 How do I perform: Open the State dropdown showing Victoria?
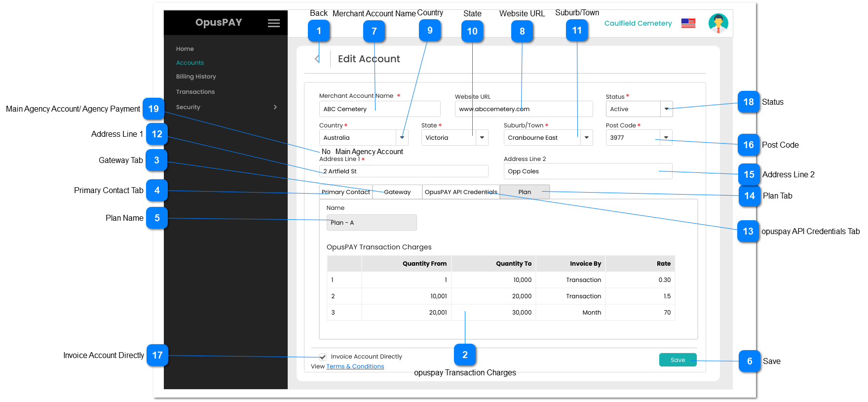tap(482, 138)
